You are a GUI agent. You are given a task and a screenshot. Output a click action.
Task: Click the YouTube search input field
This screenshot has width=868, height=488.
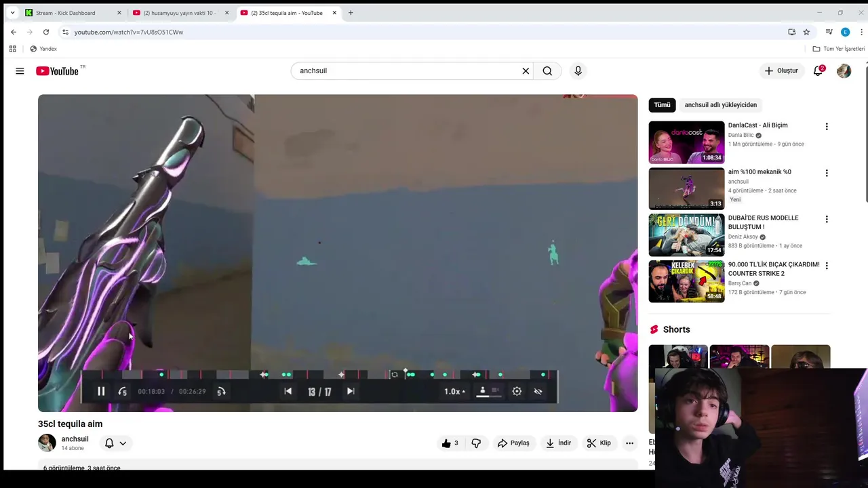pyautogui.click(x=407, y=70)
